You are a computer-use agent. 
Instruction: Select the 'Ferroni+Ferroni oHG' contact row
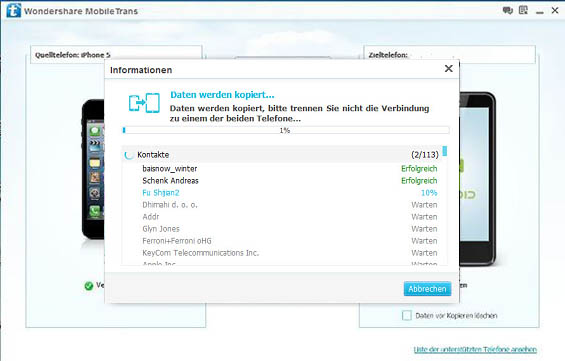pos(281,241)
